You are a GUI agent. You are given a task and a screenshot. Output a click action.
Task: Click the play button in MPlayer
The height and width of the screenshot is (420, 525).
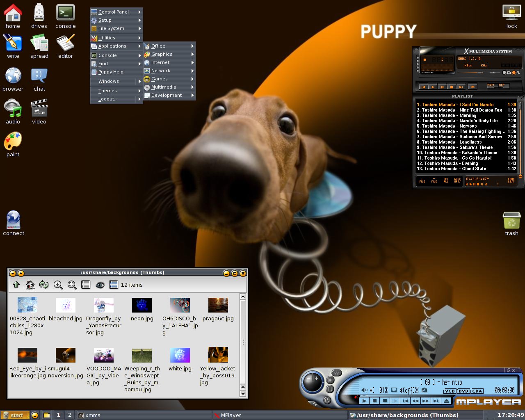(x=365, y=401)
